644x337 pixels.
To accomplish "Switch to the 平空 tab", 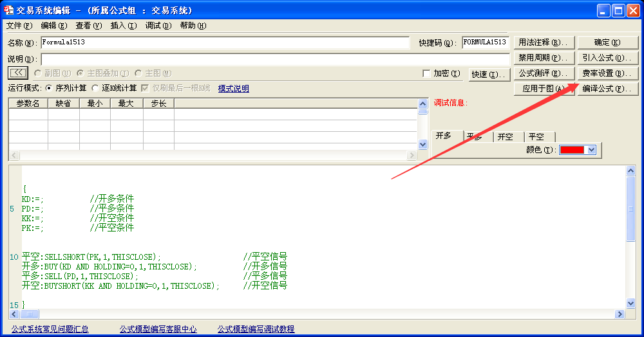I will pyautogui.click(x=540, y=137).
